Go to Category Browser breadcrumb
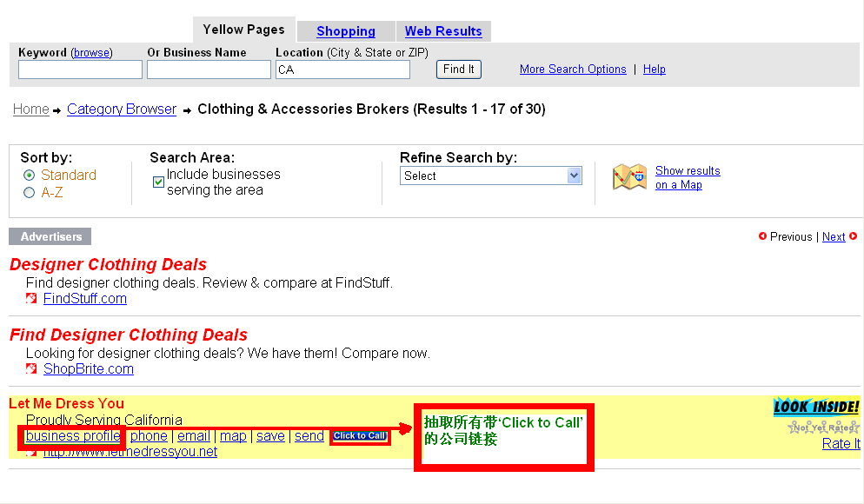Viewport: 864px width, 504px height. click(122, 109)
